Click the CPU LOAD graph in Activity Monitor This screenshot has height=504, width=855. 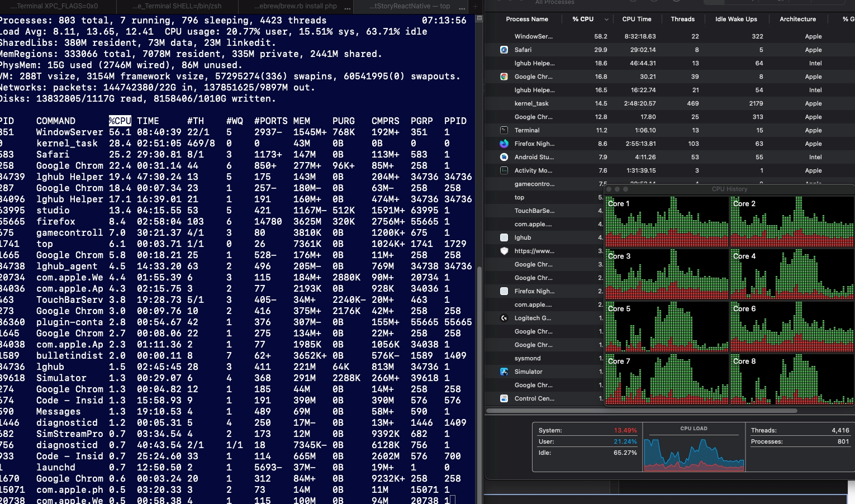694,453
